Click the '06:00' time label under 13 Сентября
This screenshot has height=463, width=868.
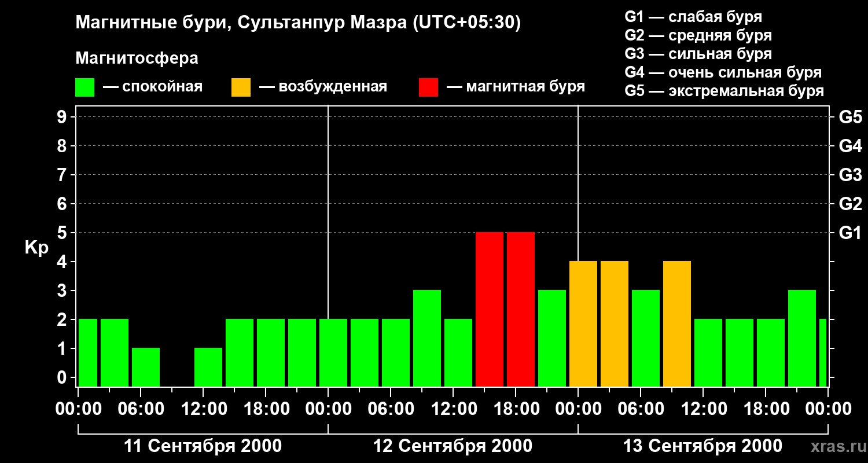pyautogui.click(x=641, y=409)
